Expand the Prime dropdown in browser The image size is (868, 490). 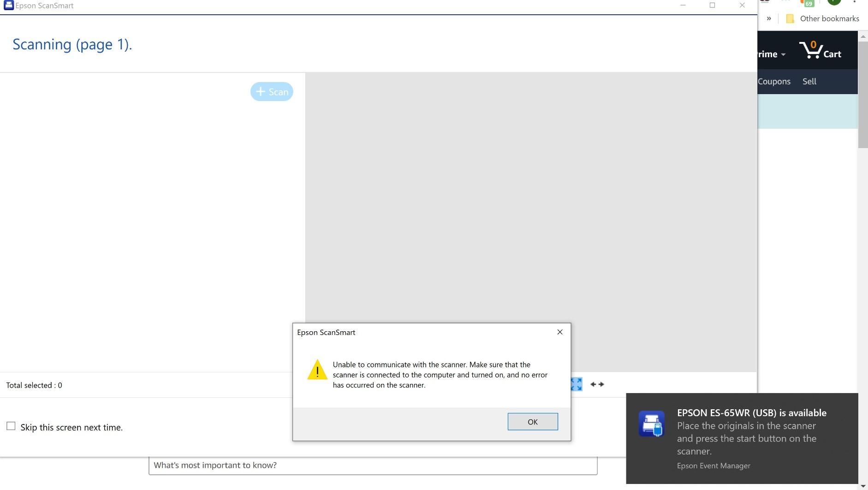tap(772, 54)
